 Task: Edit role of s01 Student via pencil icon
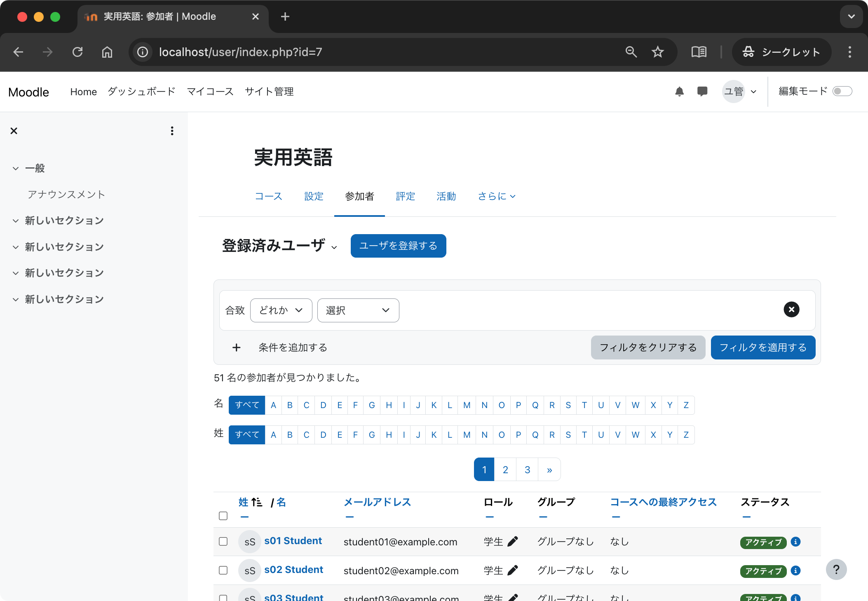512,542
